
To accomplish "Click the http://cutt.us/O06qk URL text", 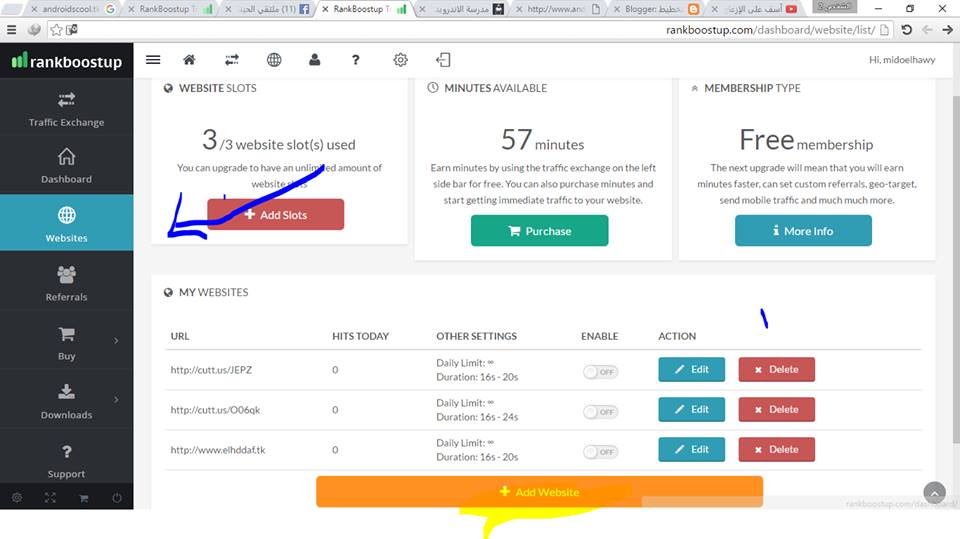I will point(216,410).
